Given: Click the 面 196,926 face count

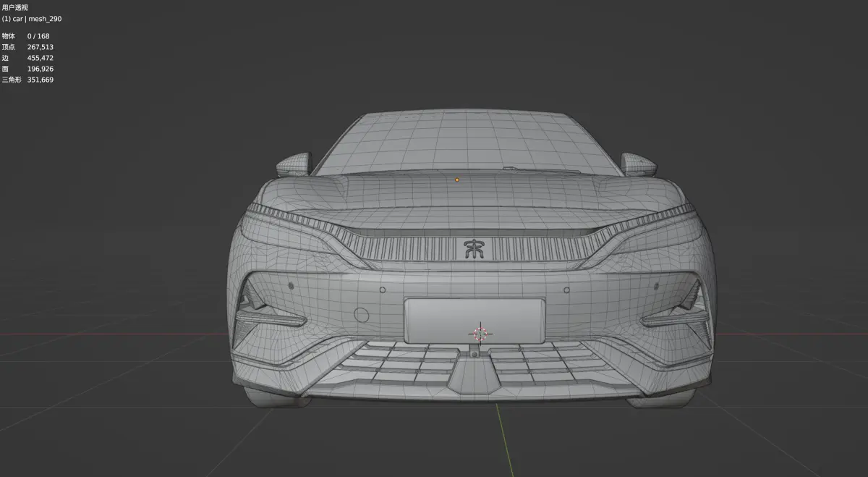Looking at the screenshot, I should tap(27, 69).
